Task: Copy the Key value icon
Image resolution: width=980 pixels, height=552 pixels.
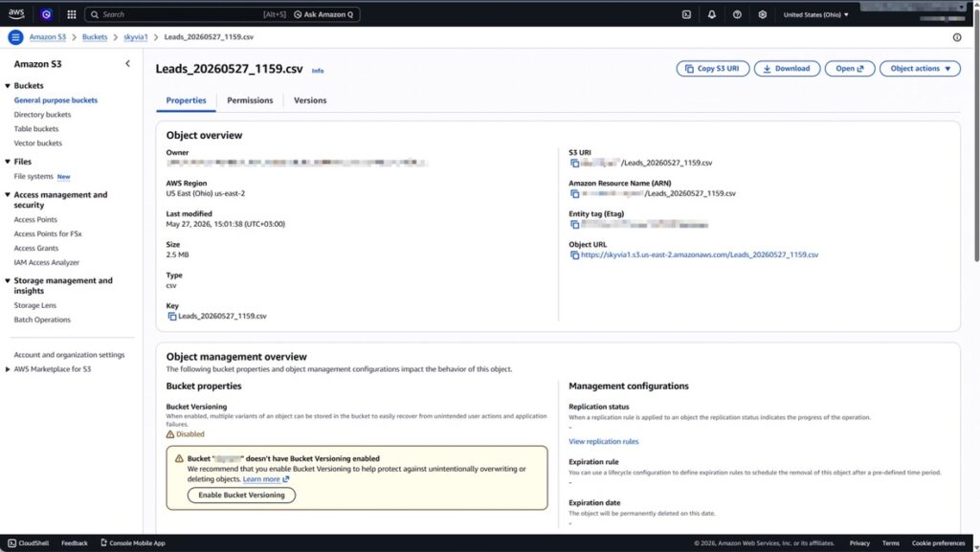Action: click(172, 316)
